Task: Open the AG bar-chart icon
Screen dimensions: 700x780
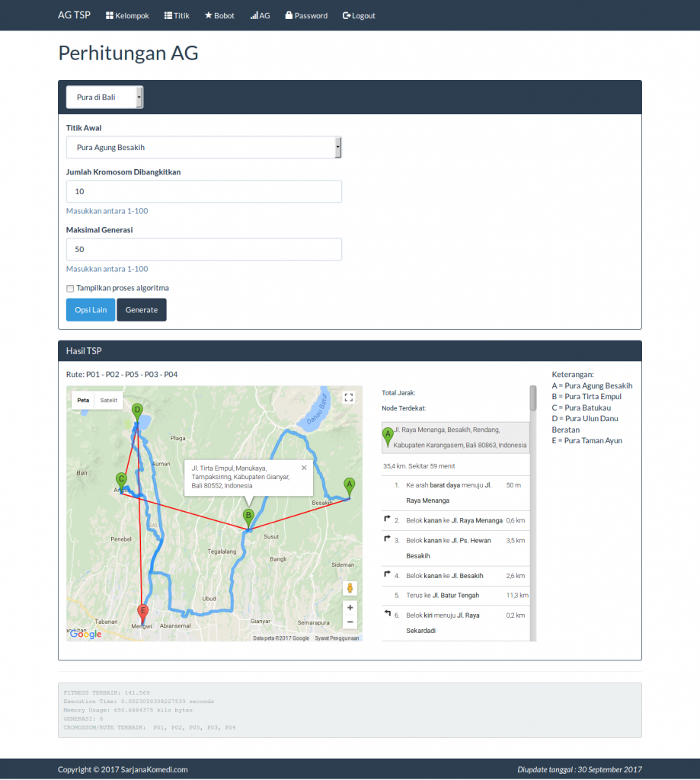Action: (252, 15)
